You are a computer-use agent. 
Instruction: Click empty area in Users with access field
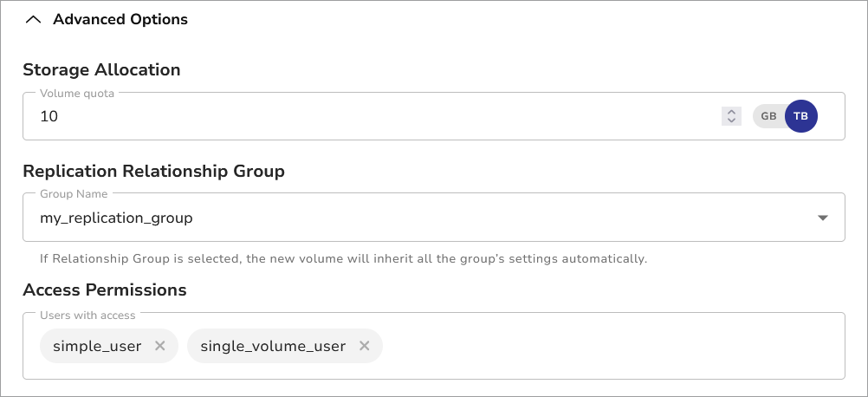606,347
